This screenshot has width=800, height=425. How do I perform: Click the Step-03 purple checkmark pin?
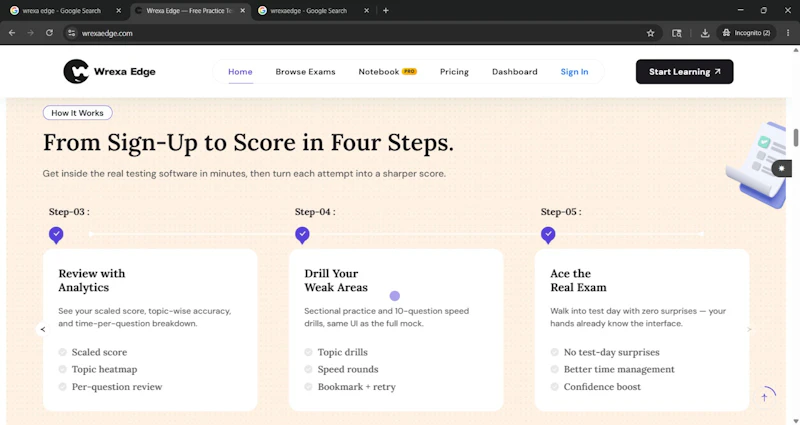[x=56, y=235]
